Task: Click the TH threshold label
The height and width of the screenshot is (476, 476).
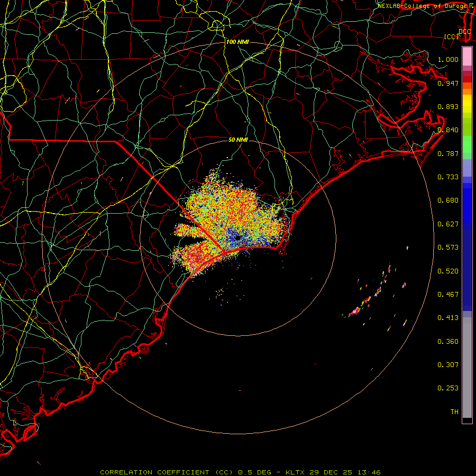Action: pos(454,412)
